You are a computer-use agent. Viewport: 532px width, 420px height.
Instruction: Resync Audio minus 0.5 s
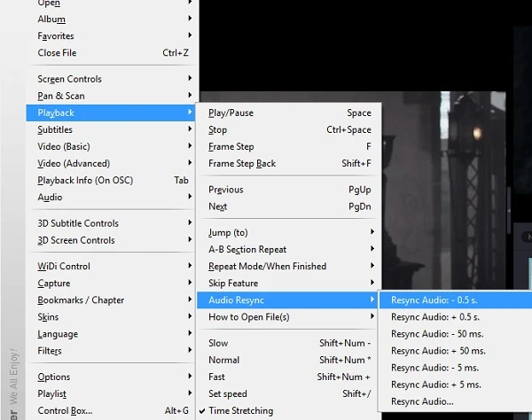456,300
